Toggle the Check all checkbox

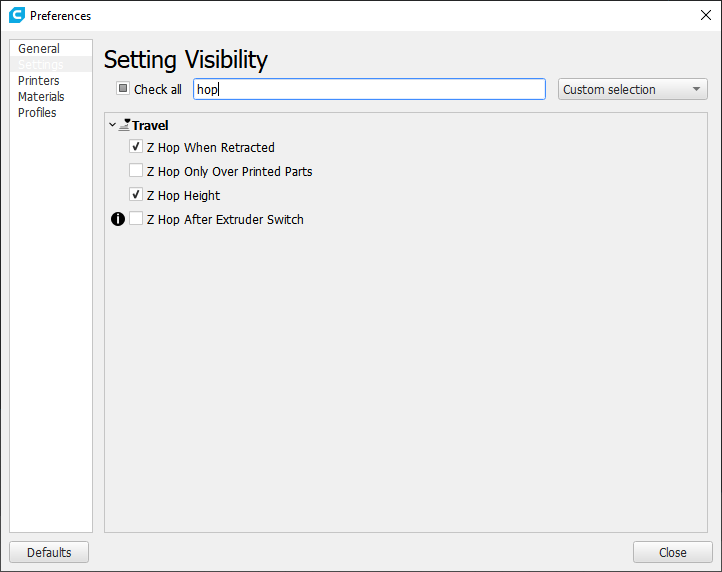(123, 89)
